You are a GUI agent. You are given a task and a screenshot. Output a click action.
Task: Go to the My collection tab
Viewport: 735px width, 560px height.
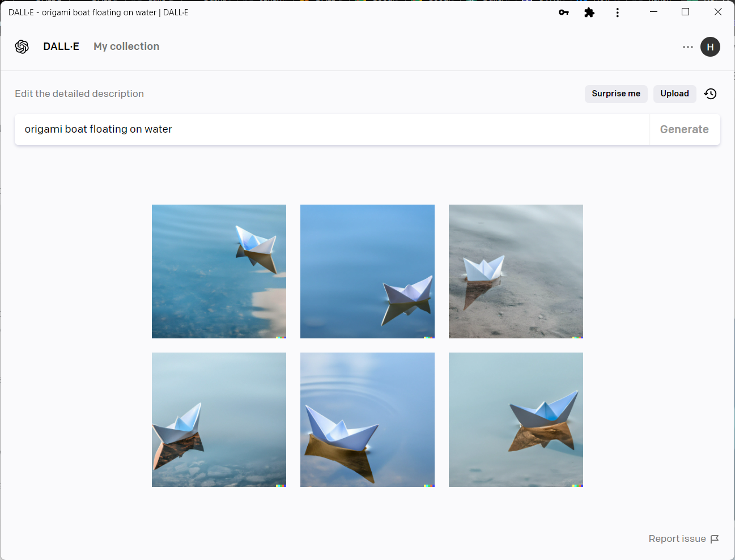click(x=126, y=46)
